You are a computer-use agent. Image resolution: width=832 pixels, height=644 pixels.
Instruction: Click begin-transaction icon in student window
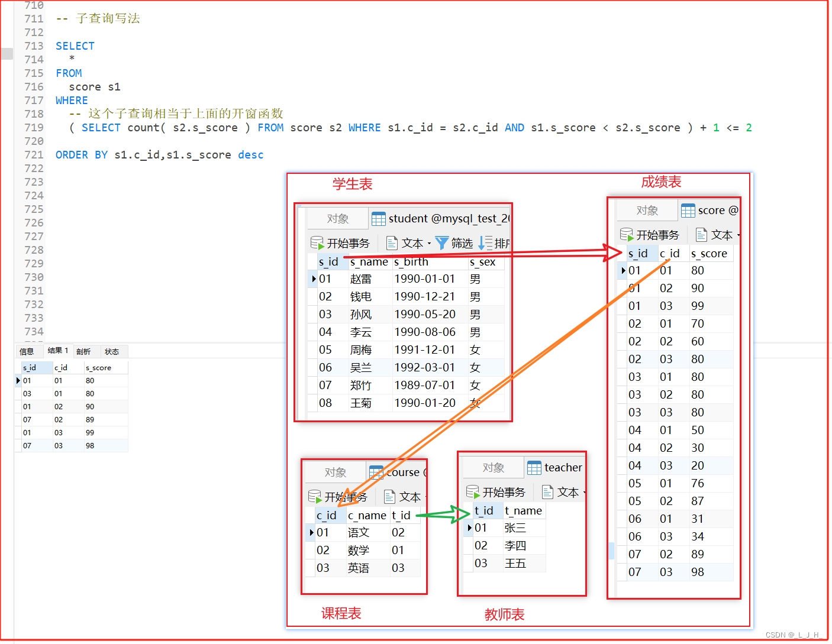tap(317, 243)
